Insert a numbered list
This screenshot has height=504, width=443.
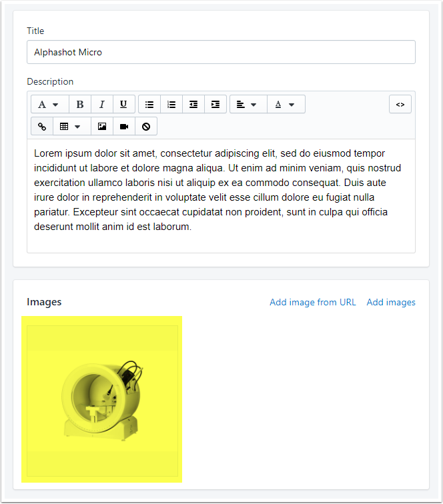click(x=171, y=104)
